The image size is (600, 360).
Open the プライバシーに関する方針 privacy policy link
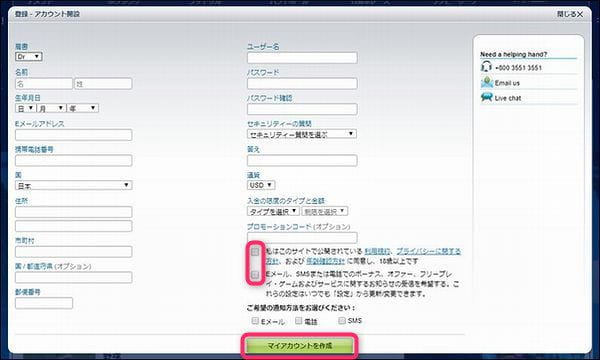pos(428,251)
